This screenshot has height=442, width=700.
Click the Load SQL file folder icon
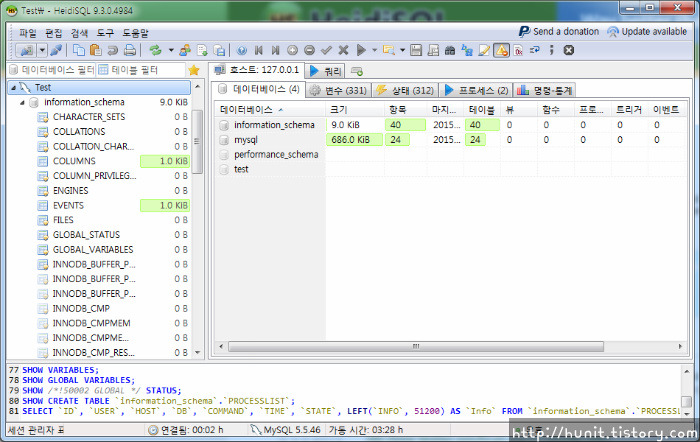click(389, 50)
